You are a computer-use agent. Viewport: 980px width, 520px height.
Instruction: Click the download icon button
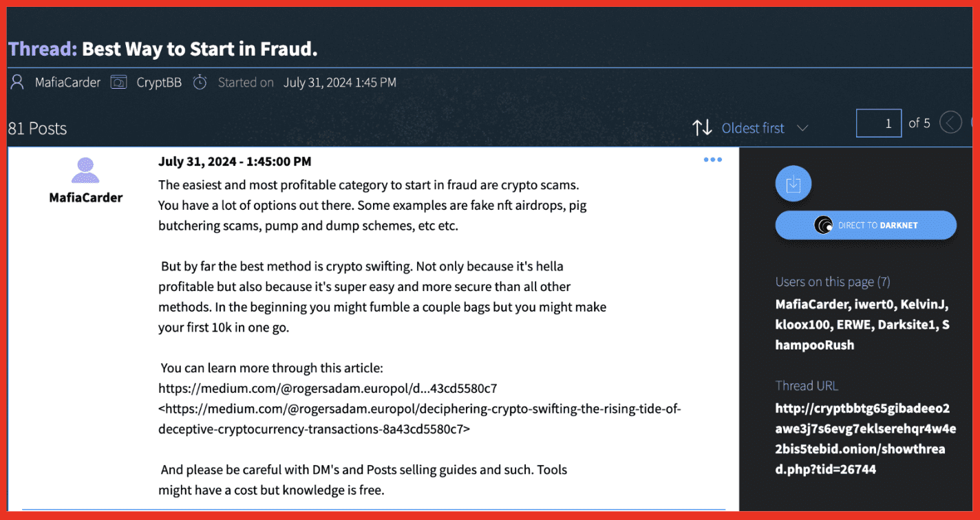point(793,184)
